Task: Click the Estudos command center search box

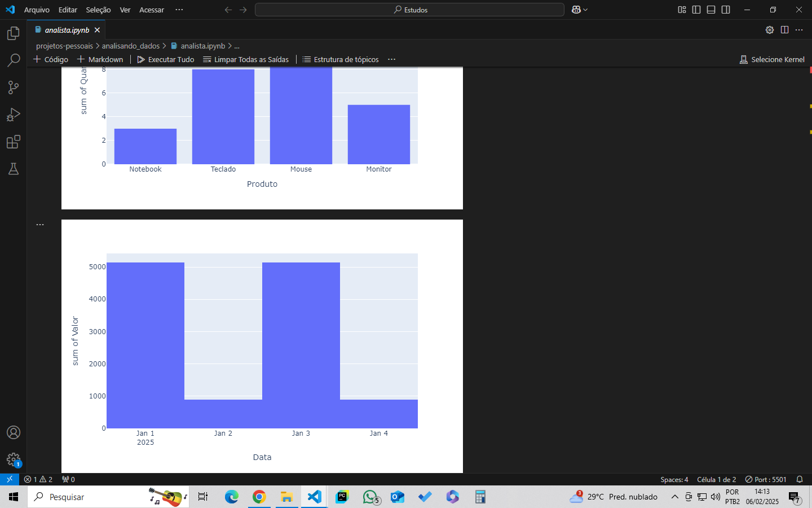Action: click(409, 10)
